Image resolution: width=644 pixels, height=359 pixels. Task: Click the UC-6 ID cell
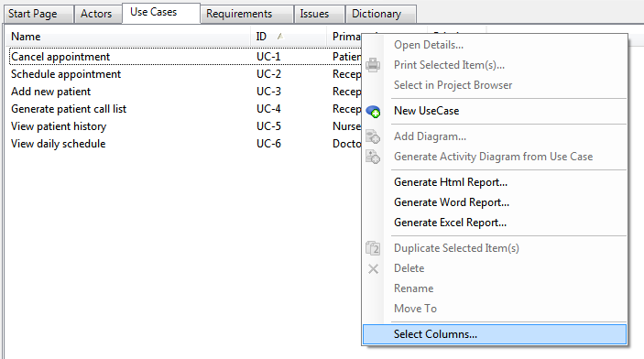(x=268, y=144)
